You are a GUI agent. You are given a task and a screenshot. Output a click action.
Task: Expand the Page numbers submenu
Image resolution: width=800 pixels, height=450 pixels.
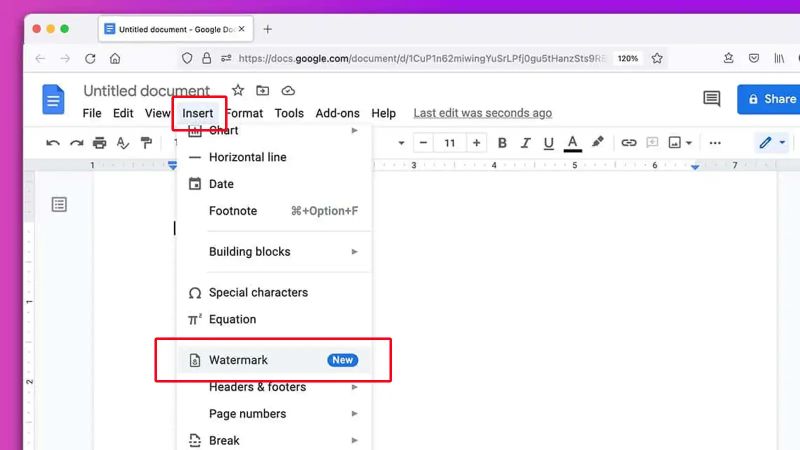(274, 414)
